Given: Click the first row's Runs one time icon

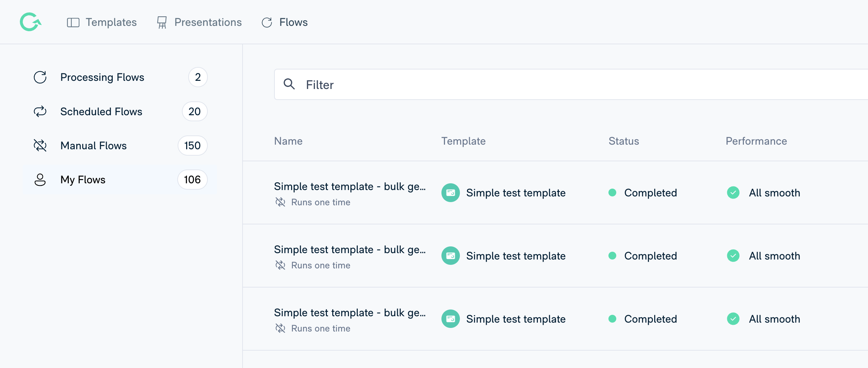Looking at the screenshot, I should coord(280,202).
